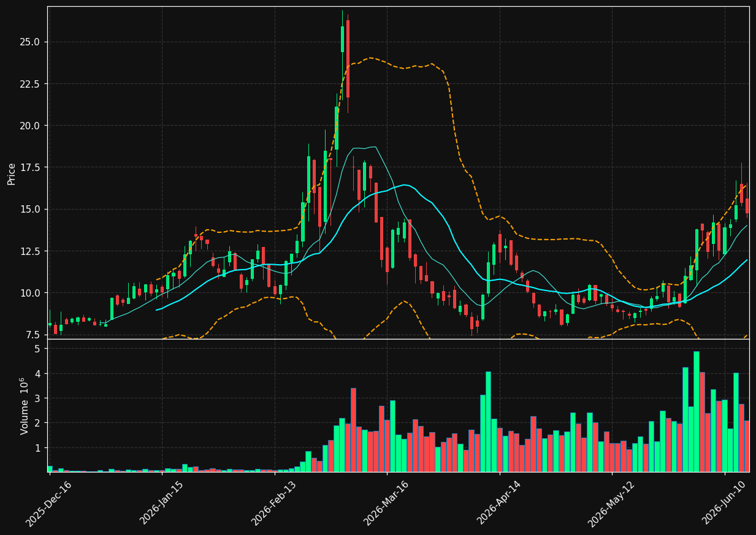The image size is (756, 535).
Task: Click the 7.5 price axis label
Action: pos(34,335)
